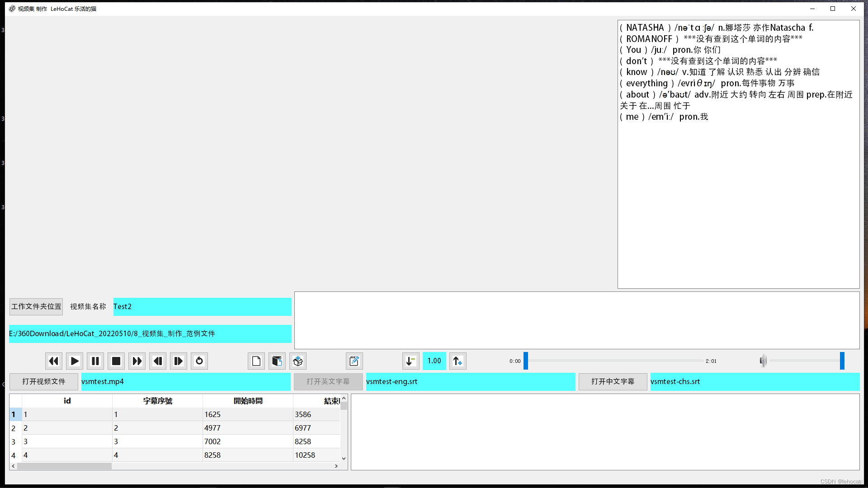The image size is (868, 488).
Task: Click the video progress slider track
Action: 615,361
